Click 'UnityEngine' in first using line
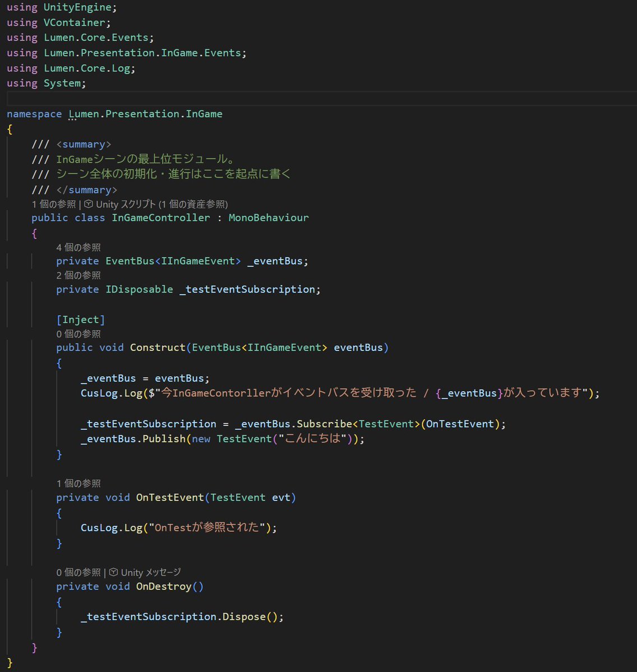The image size is (637, 672). click(77, 7)
